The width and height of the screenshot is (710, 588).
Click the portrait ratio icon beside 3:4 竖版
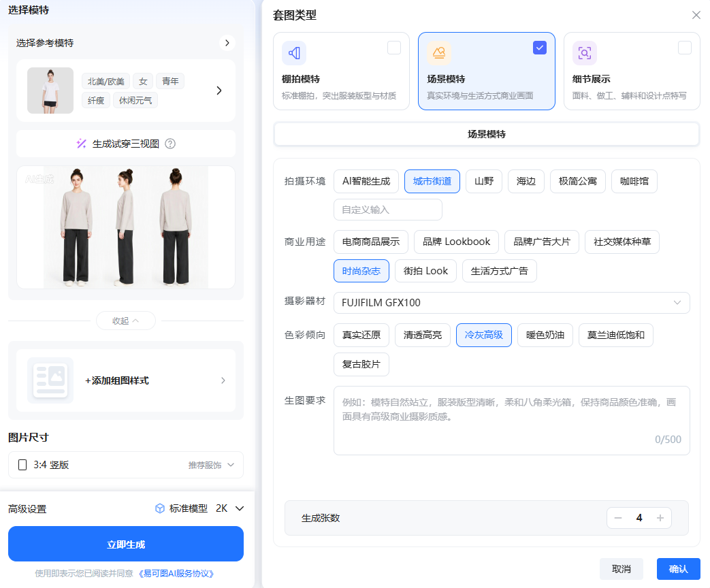22,465
